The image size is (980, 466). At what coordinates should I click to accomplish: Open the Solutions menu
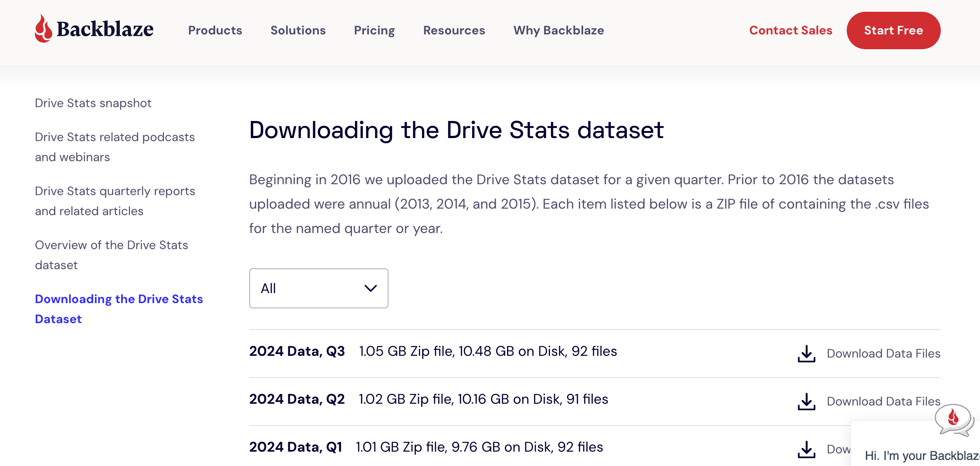[x=298, y=30]
